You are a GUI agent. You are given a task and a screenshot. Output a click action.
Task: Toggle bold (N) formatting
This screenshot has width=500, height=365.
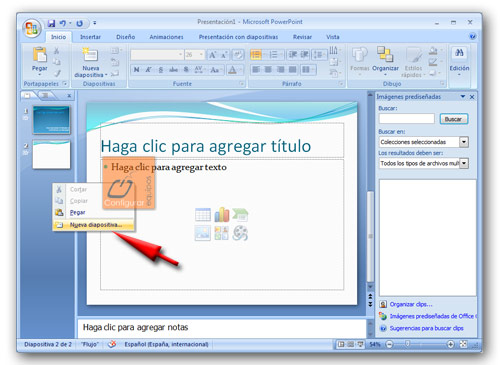pyautogui.click(x=136, y=70)
